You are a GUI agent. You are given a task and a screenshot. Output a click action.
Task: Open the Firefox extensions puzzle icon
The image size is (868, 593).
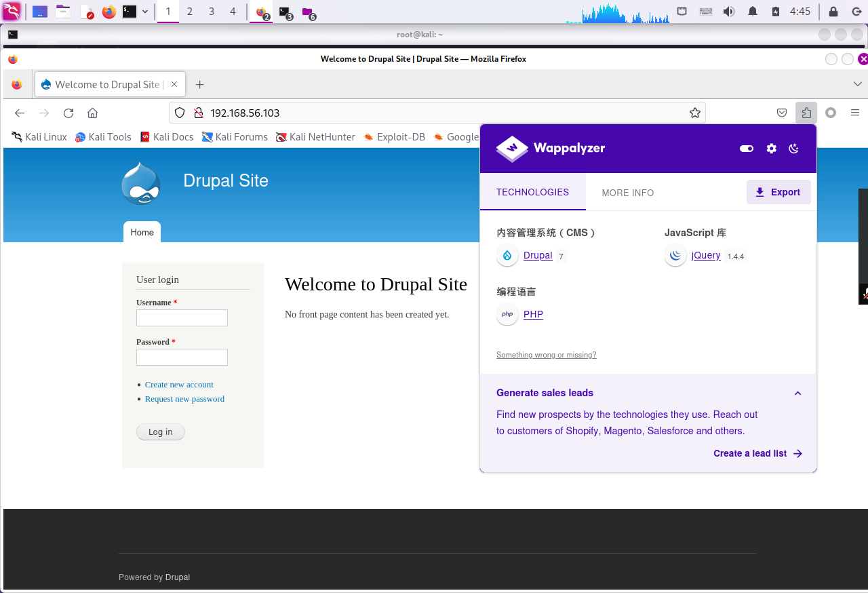click(806, 113)
